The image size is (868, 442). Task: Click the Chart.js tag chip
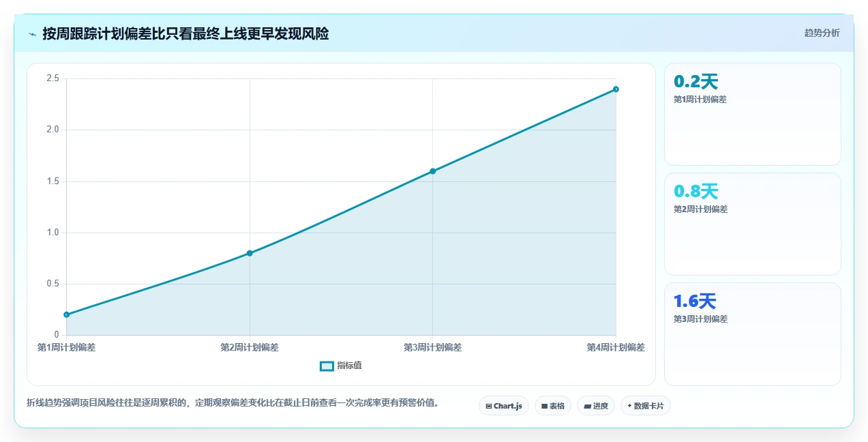pos(503,406)
